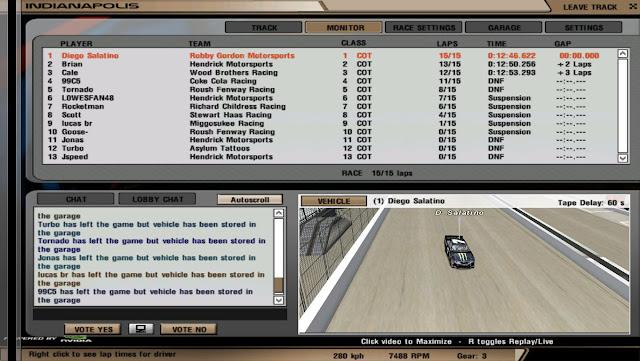
Task: Select the LOBBY CHAT tab
Action: (x=157, y=199)
